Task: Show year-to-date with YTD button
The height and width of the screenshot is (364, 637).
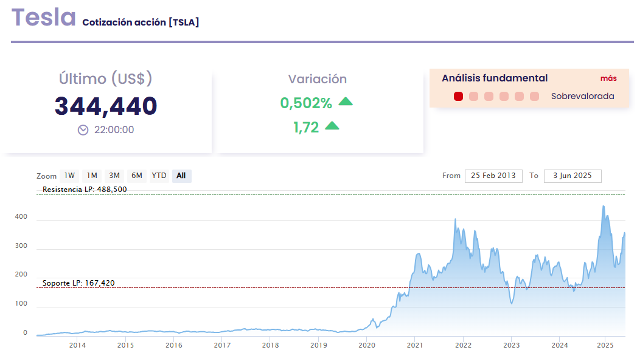Action: point(159,176)
